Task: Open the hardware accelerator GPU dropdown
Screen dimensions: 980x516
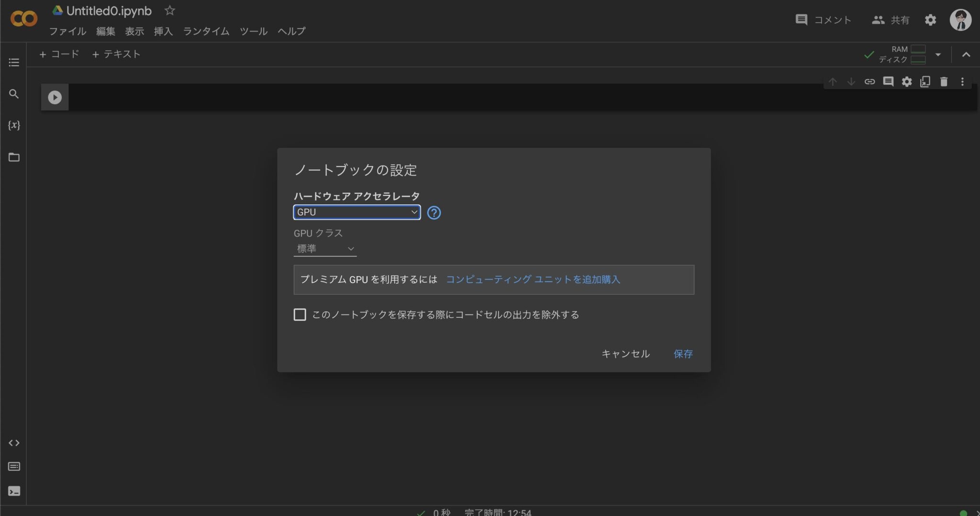Action: pos(356,212)
